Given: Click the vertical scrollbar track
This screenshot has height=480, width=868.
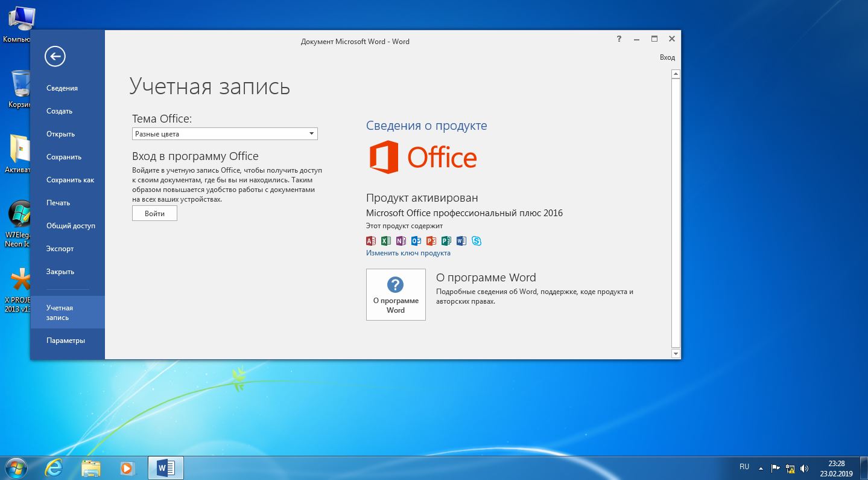Looking at the screenshot, I should click(x=676, y=214).
